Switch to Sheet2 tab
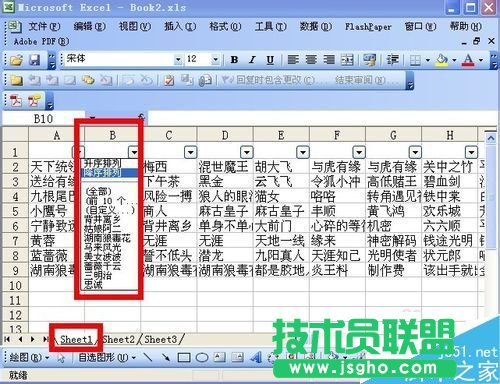Screen dimensions: 500x384 119,339
